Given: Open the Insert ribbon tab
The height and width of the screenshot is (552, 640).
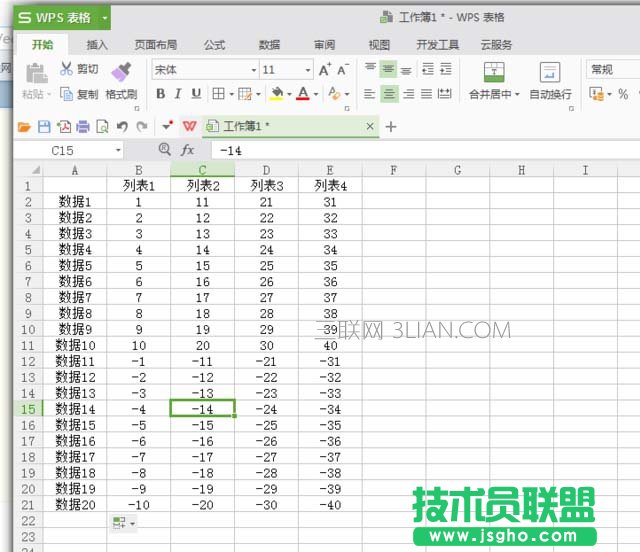Looking at the screenshot, I should pyautogui.click(x=97, y=45).
